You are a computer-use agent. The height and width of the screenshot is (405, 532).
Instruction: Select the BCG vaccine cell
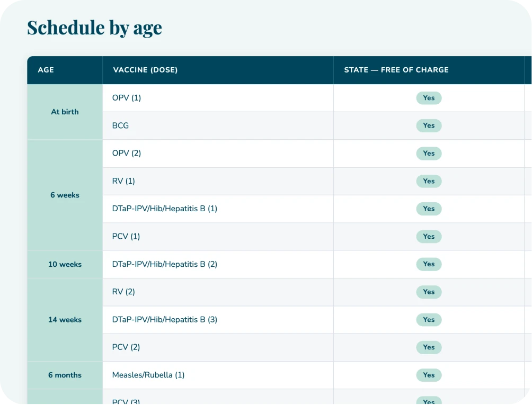(x=218, y=126)
